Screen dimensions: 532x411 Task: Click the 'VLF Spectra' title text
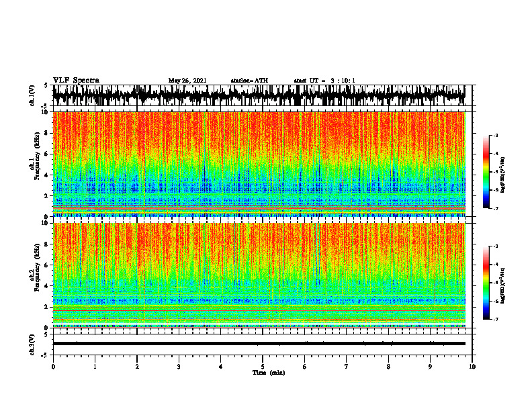pyautogui.click(x=76, y=80)
